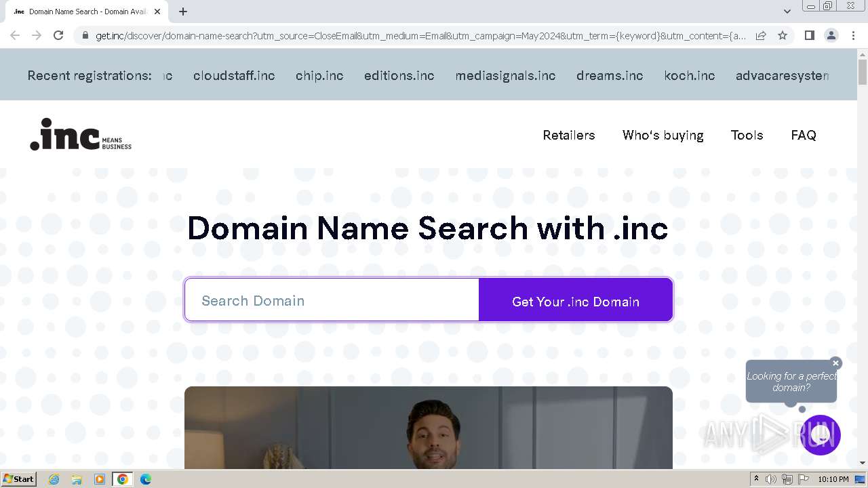868x488 pixels.
Task: Open the truncated advacaresystem registration
Action: 783,75
